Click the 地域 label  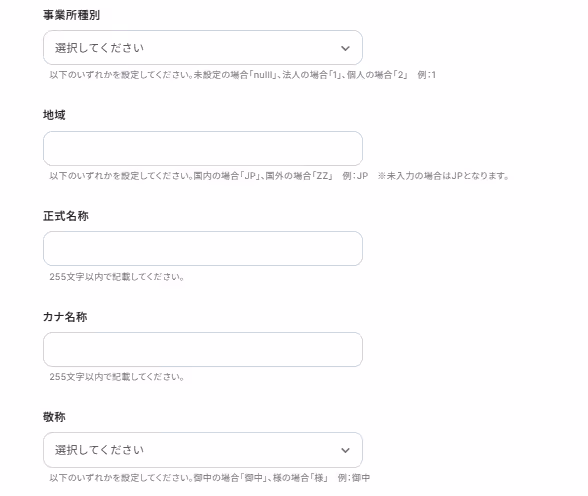click(x=54, y=115)
